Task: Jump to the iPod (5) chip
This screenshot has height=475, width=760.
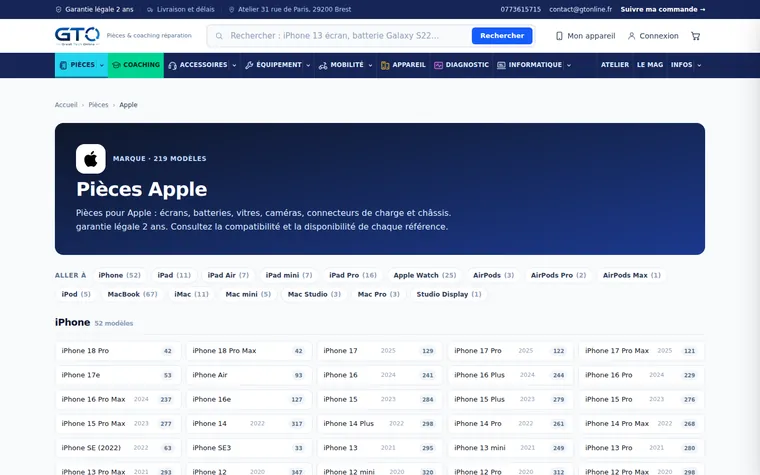Action: click(x=76, y=294)
